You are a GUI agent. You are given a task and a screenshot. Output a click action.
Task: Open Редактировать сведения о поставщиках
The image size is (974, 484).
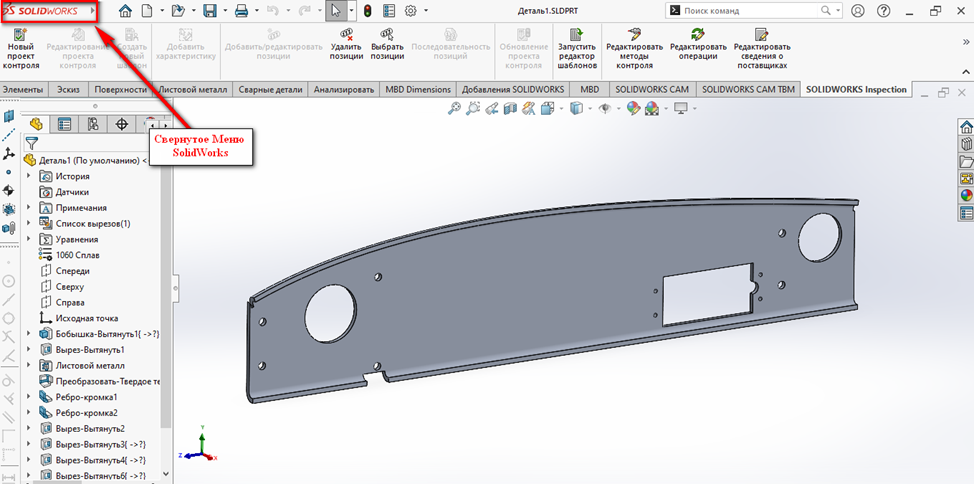click(762, 48)
